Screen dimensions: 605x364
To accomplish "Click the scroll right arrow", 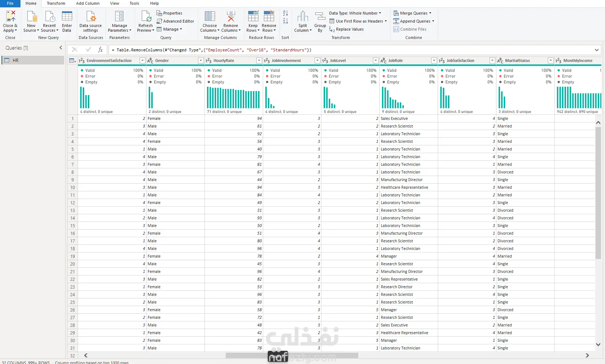I will coord(587,355).
